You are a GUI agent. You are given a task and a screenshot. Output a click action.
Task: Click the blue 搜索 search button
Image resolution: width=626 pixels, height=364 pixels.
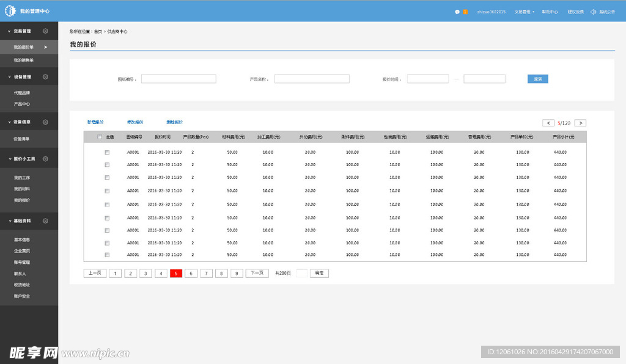[x=537, y=79]
